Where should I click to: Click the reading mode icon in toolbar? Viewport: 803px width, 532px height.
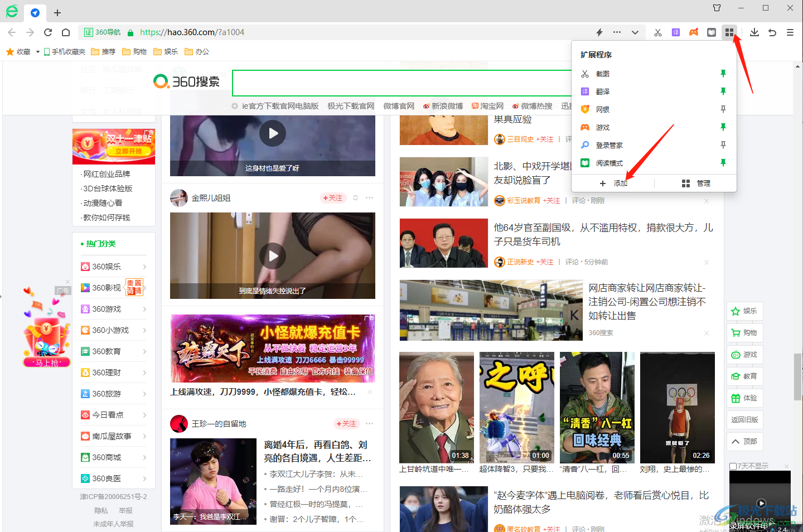coord(712,32)
